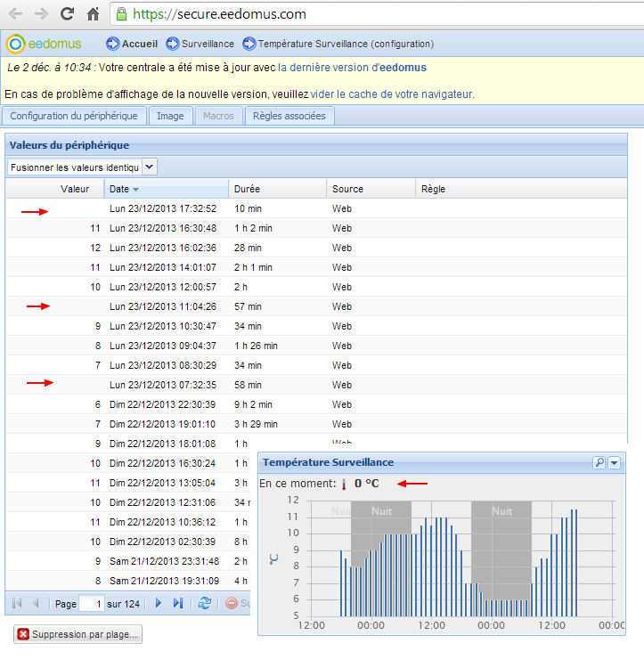
Task: Go to the first page of values
Action: tap(17, 603)
